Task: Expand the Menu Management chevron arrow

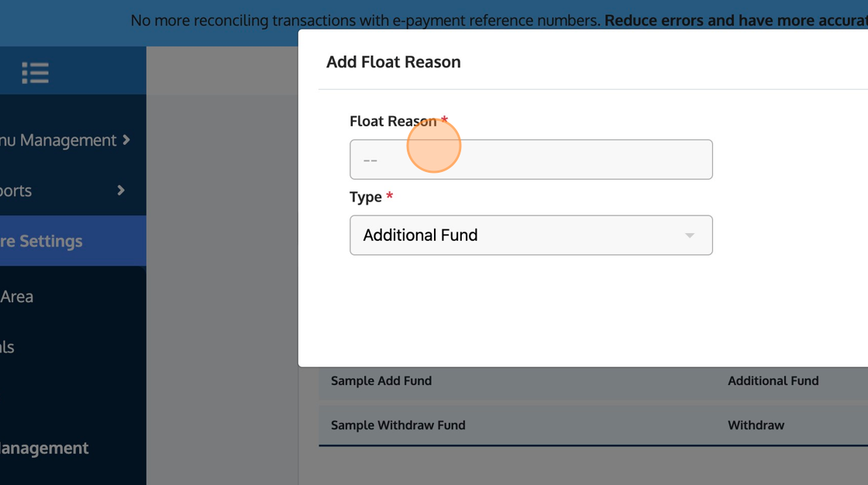Action: click(126, 140)
